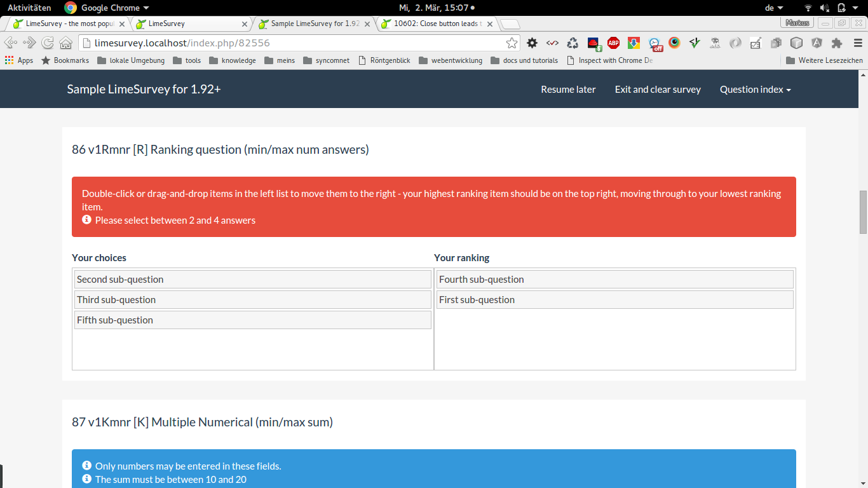The width and height of the screenshot is (868, 488).
Task: Click the download arrow extension icon
Action: pyautogui.click(x=634, y=43)
